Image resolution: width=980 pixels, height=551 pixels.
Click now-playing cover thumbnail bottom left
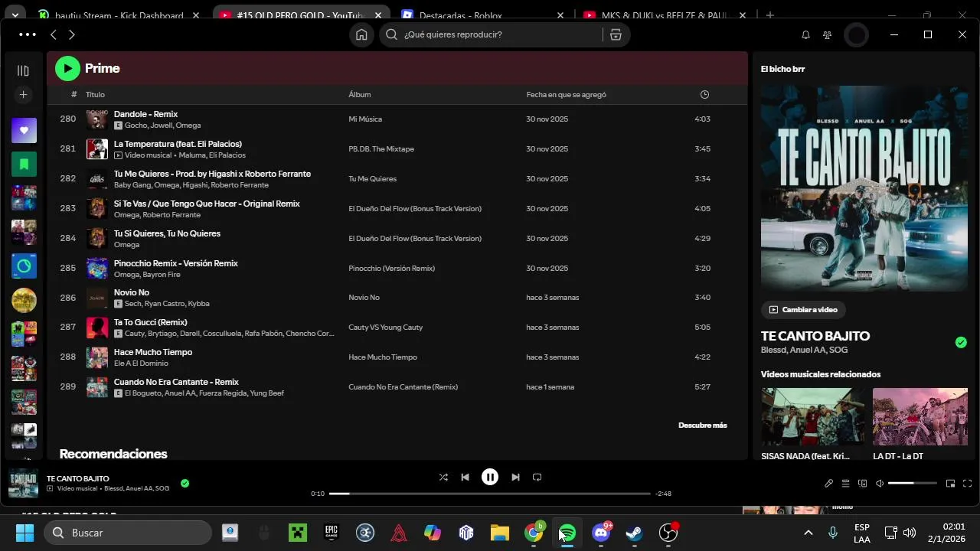tap(23, 483)
